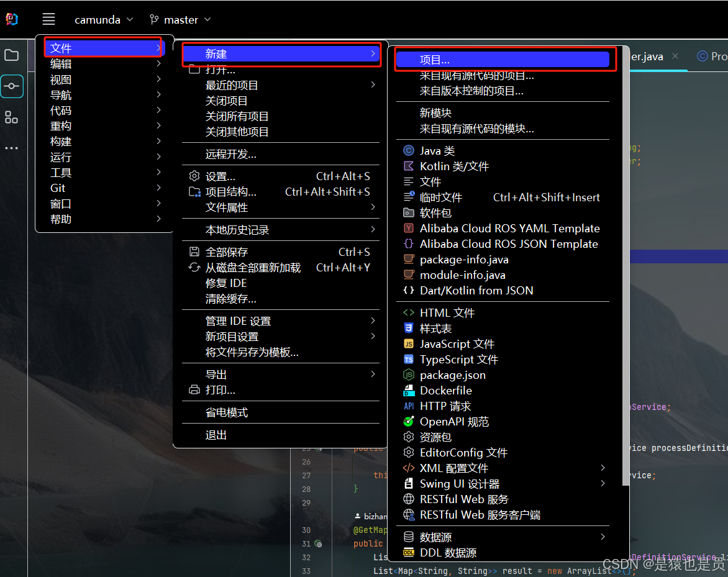Click the 样式表 CSS icon
Screen dimensions: 728x577
[x=409, y=328]
